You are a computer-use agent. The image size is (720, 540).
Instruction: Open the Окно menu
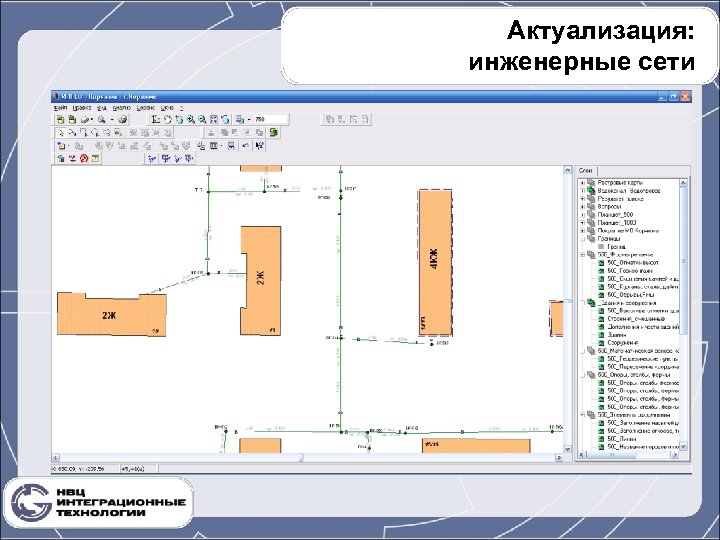pos(167,107)
